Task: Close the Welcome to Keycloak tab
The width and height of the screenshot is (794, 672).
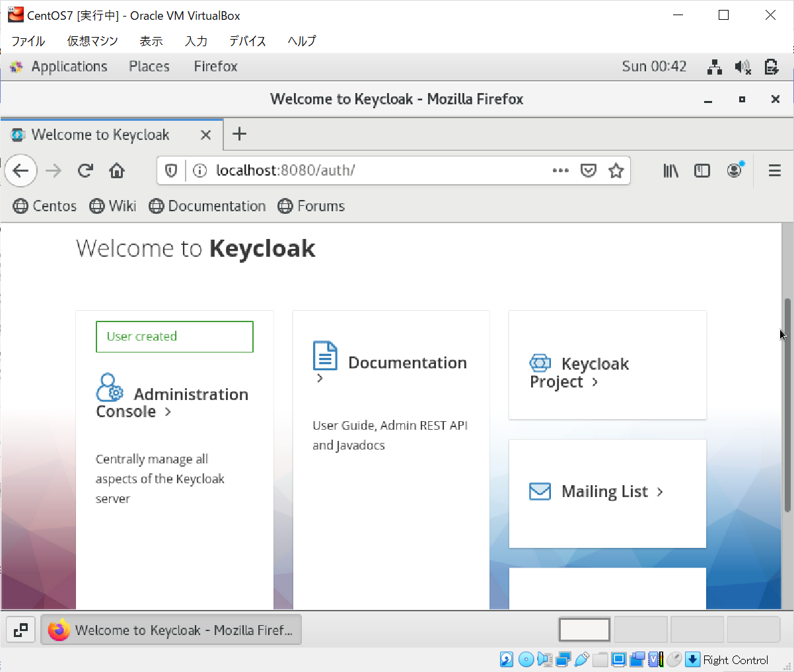Action: [205, 135]
